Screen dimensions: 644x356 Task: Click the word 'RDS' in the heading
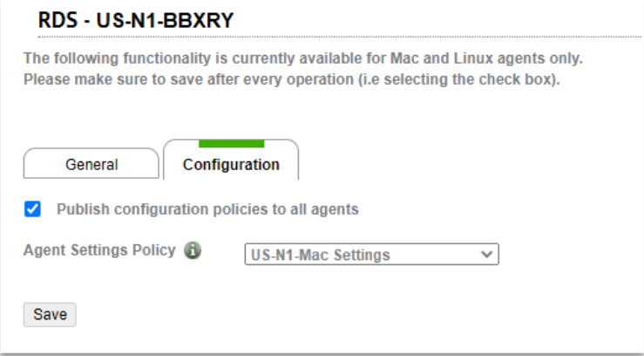58,20
